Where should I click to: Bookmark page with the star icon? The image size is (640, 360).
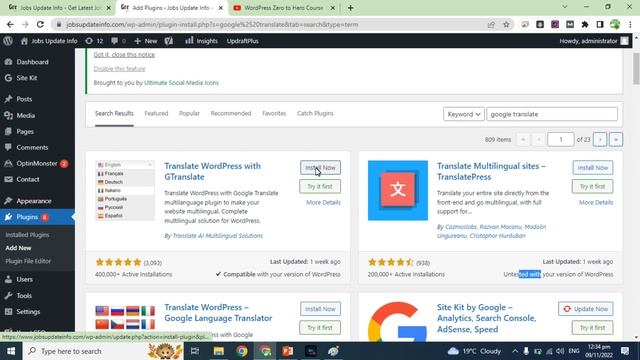(506, 24)
